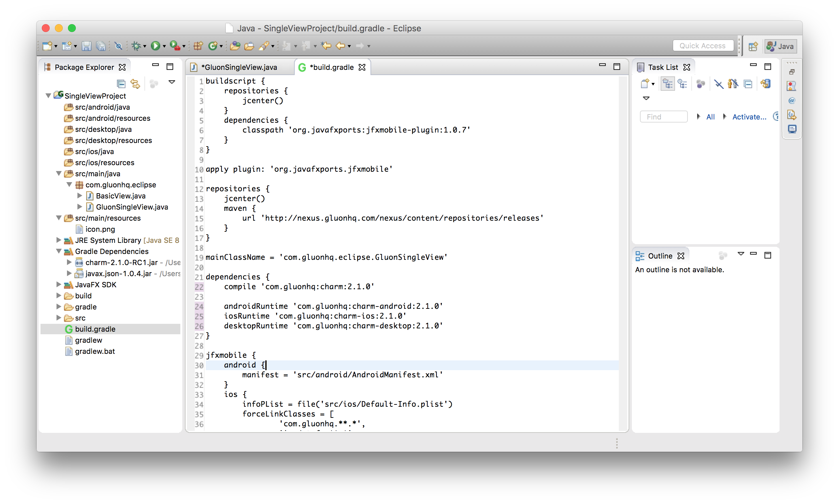Click the Back navigation arrow icon
The image size is (839, 504).
340,45
